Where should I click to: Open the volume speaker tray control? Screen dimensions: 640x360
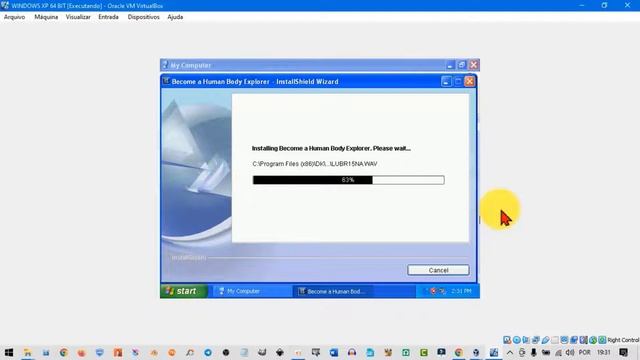570,352
